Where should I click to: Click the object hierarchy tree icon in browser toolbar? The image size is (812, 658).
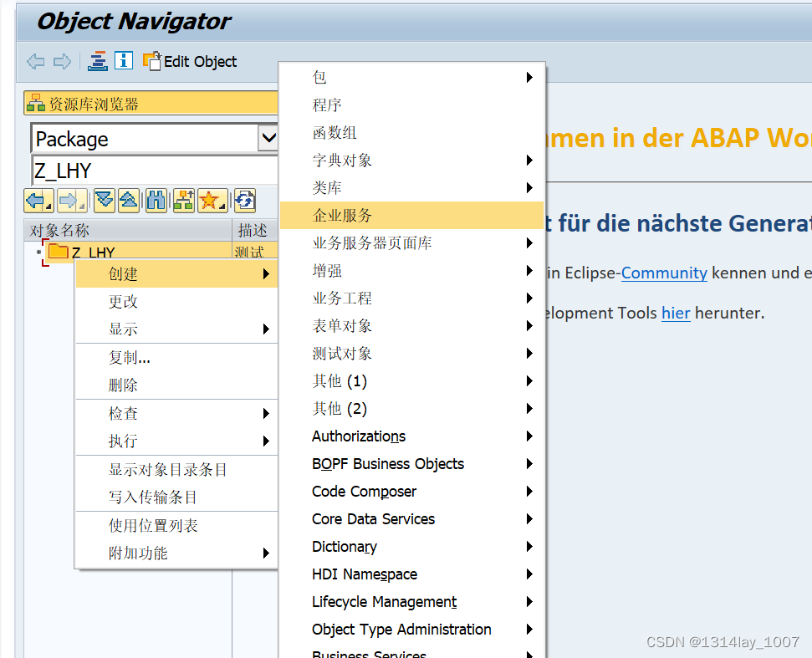[184, 201]
